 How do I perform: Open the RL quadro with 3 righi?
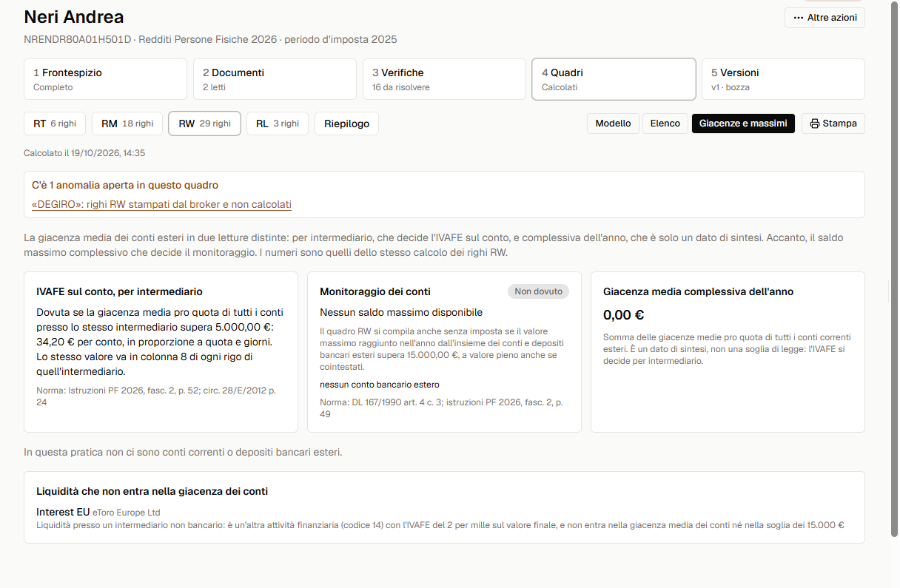tap(278, 124)
